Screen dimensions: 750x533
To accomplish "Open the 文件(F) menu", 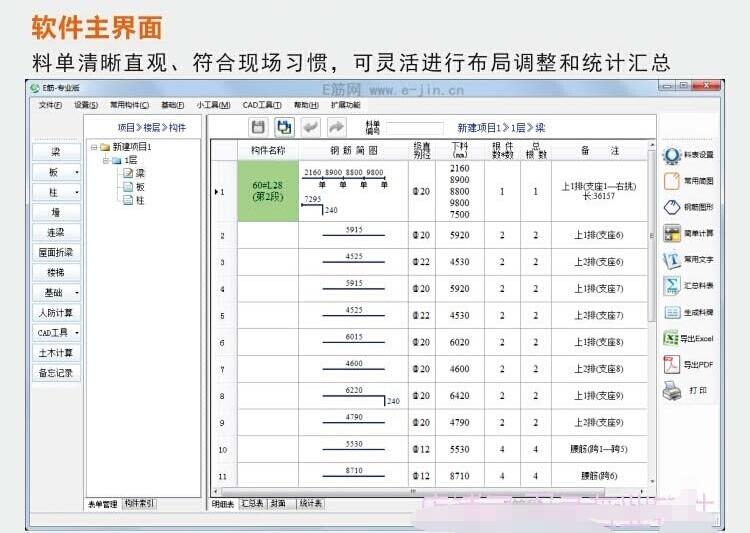I will [50, 104].
